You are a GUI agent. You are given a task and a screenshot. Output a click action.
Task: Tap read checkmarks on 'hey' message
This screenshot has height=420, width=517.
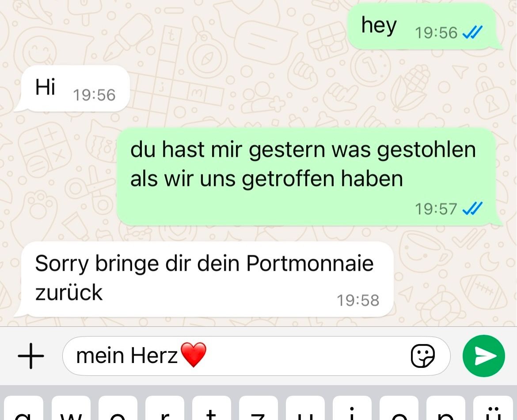472,32
